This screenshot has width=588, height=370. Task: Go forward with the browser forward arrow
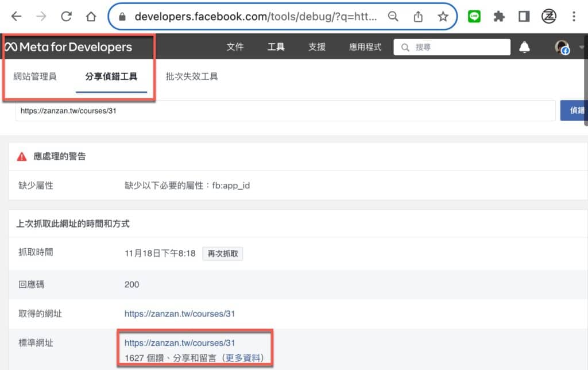(41, 17)
